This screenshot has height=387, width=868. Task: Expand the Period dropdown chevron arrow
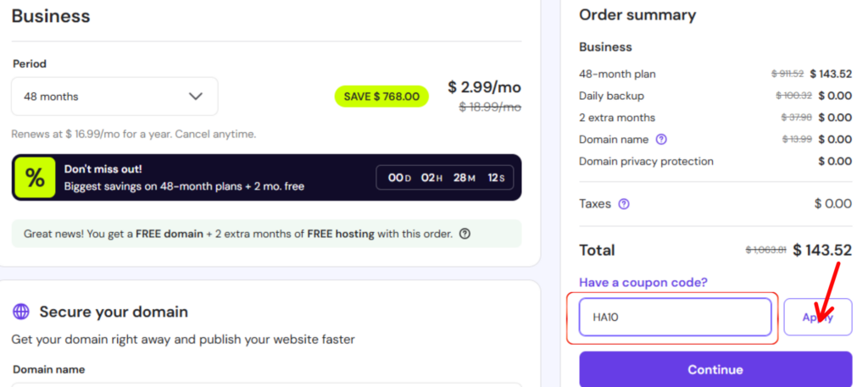pos(196,97)
